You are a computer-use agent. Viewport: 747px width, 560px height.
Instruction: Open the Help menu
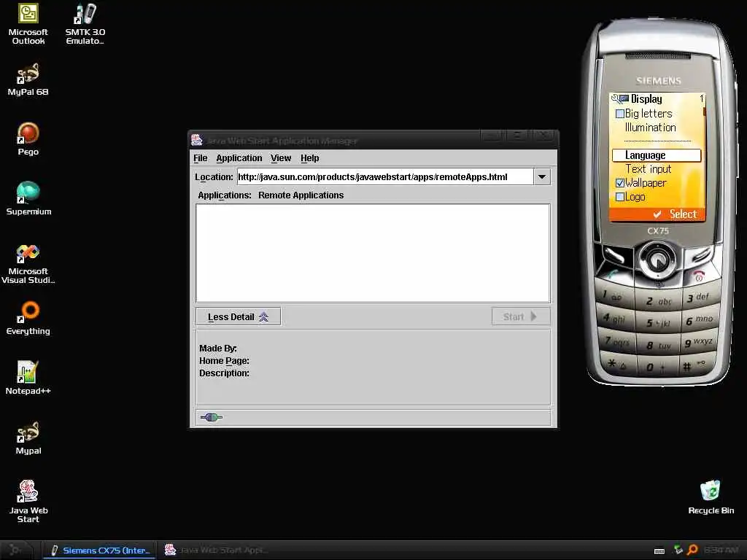tap(309, 158)
